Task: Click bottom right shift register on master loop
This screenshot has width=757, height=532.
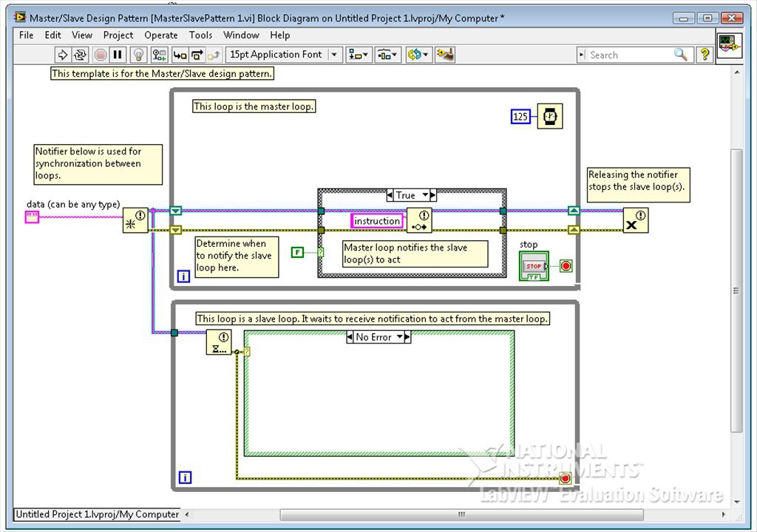Action: point(574,230)
